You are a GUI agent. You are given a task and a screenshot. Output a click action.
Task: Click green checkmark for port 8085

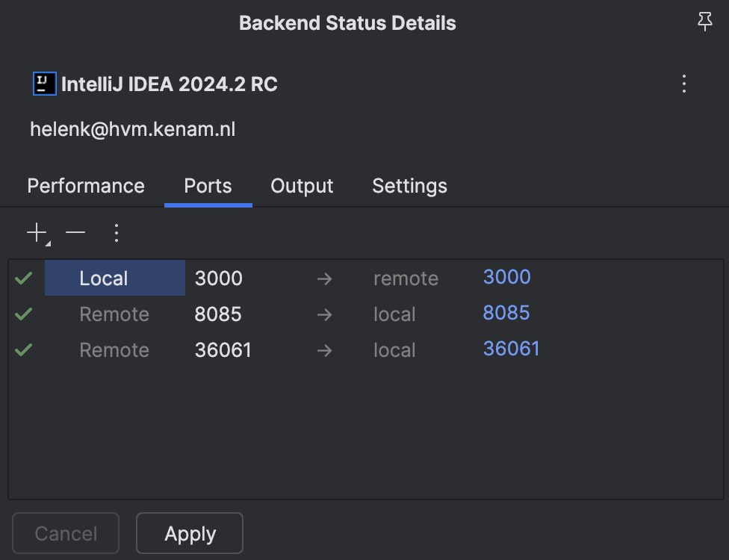[24, 314]
